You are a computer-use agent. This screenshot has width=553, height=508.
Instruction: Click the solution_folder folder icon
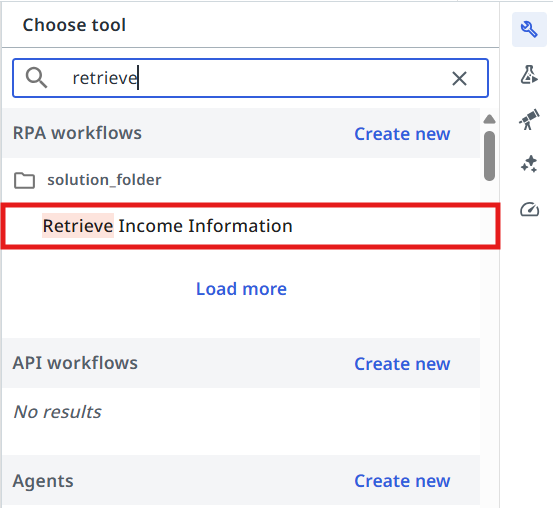click(24, 180)
